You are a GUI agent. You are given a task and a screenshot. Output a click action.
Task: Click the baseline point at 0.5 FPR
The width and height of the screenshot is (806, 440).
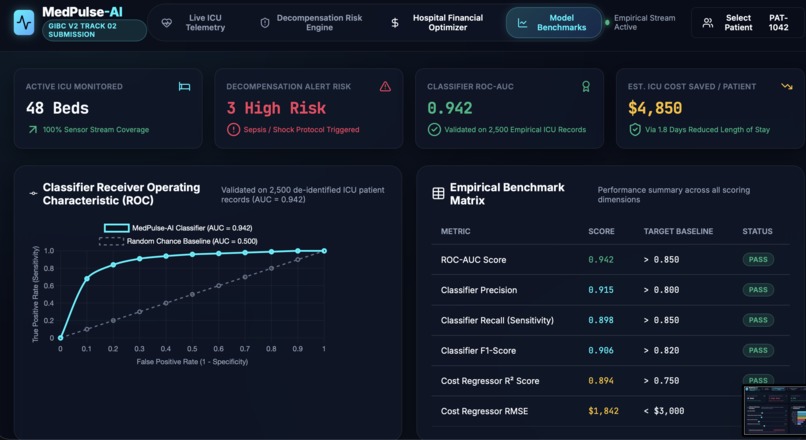(x=192, y=295)
